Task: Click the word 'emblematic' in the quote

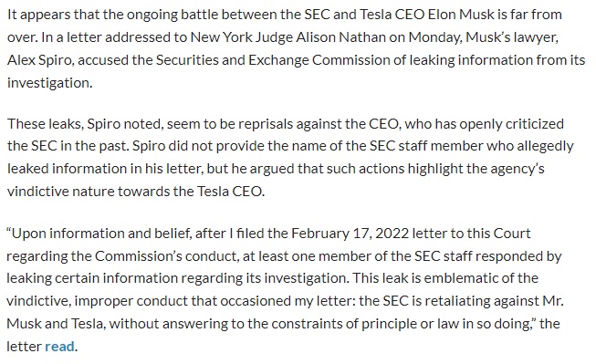Action: tap(461, 278)
